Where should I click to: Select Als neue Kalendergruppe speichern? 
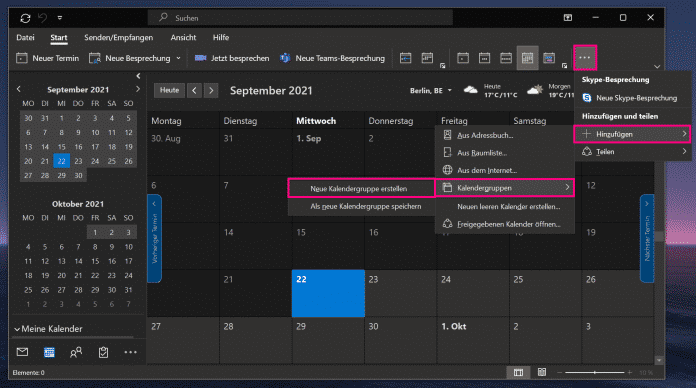coord(361,206)
